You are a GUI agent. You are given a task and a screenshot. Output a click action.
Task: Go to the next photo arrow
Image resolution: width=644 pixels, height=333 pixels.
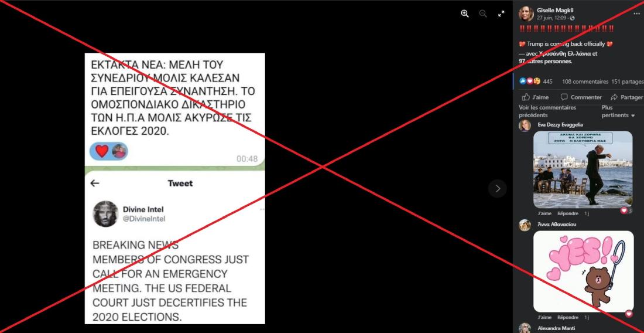coord(498,189)
